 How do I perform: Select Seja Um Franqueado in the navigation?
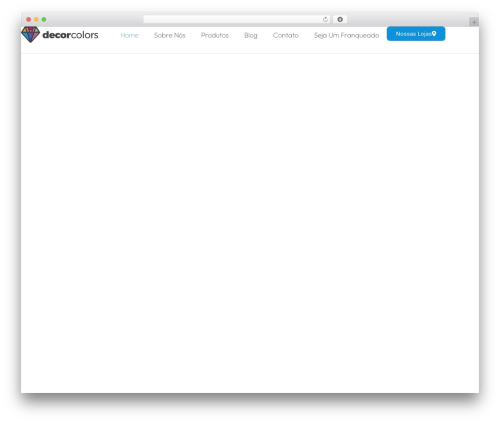click(346, 35)
